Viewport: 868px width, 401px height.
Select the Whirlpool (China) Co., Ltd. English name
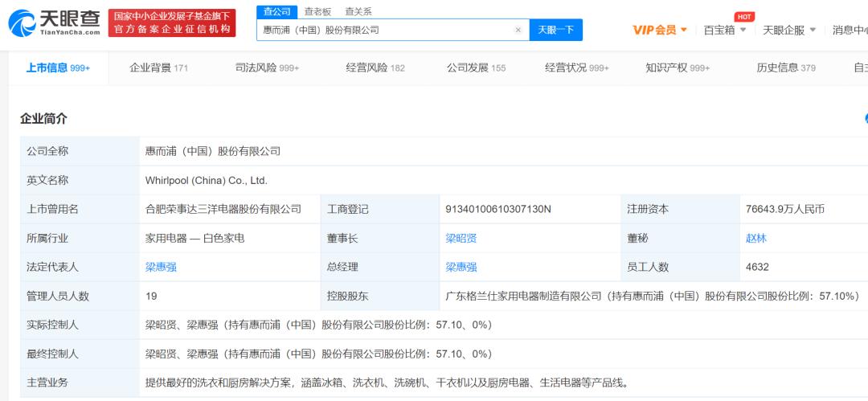click(206, 181)
